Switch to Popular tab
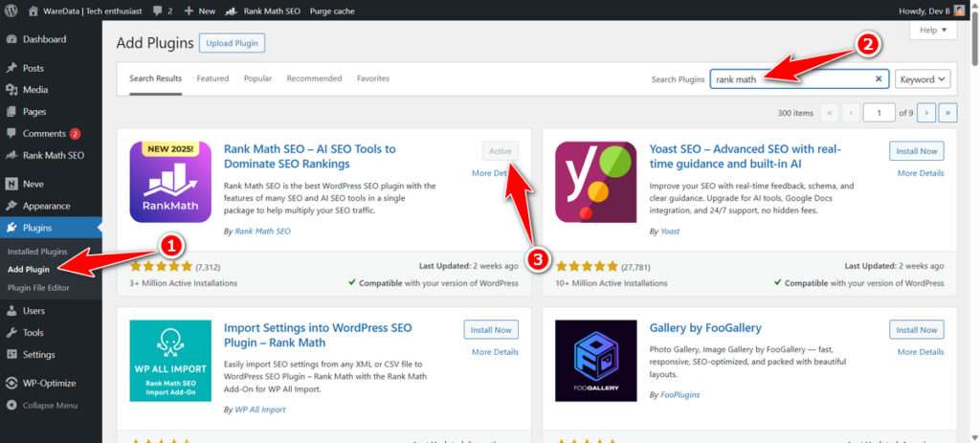The height and width of the screenshot is (443, 980). (x=257, y=78)
